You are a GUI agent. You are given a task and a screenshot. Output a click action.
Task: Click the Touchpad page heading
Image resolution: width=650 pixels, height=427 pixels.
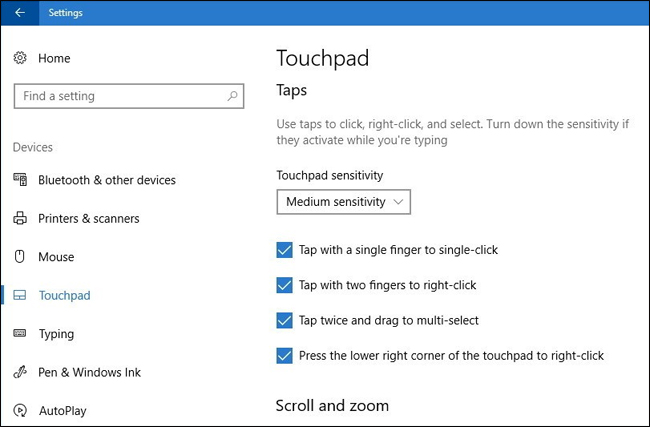[x=323, y=58]
